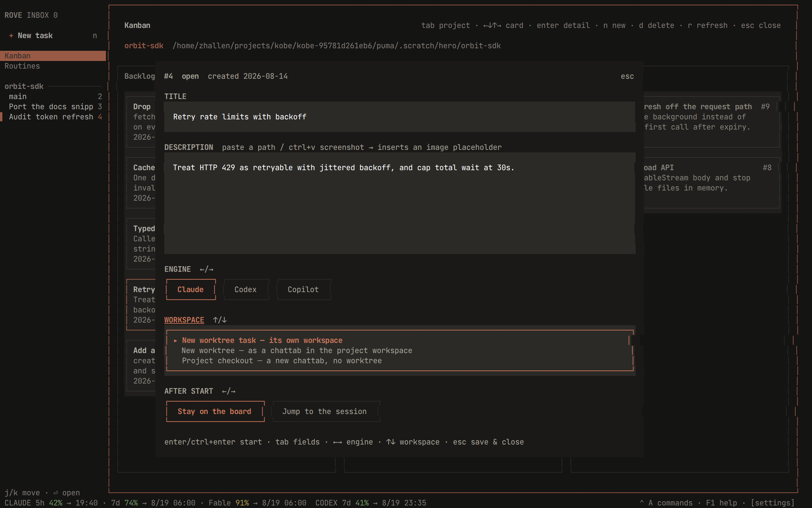This screenshot has height=508, width=812.
Task: Click the '#4' card number in dialog
Action: tap(168, 76)
